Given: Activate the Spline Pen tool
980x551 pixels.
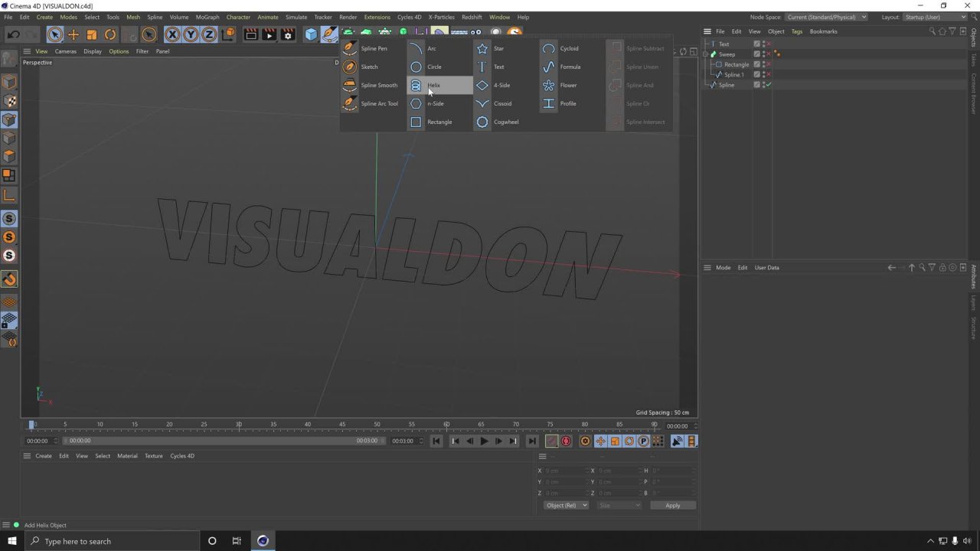Looking at the screenshot, I should [373, 48].
